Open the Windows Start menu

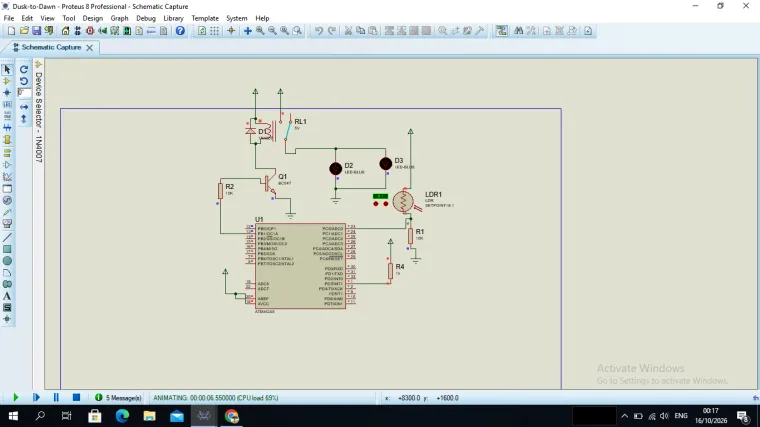(13, 416)
